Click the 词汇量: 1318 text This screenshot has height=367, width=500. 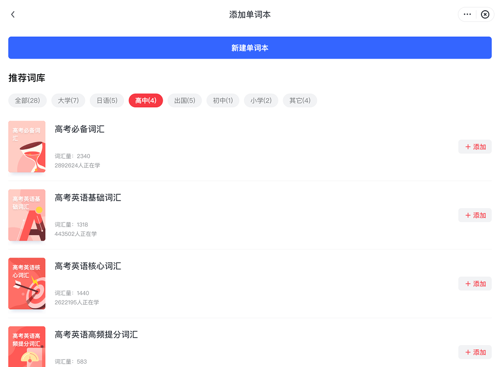(71, 224)
